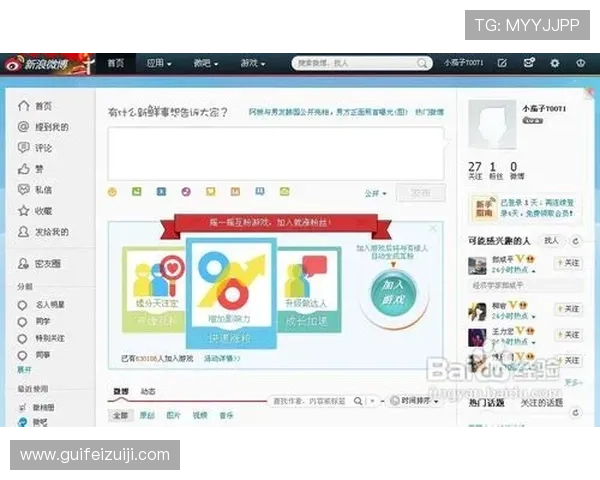Select 特别关注 group
This screenshot has width=600, height=480.
click(41, 338)
